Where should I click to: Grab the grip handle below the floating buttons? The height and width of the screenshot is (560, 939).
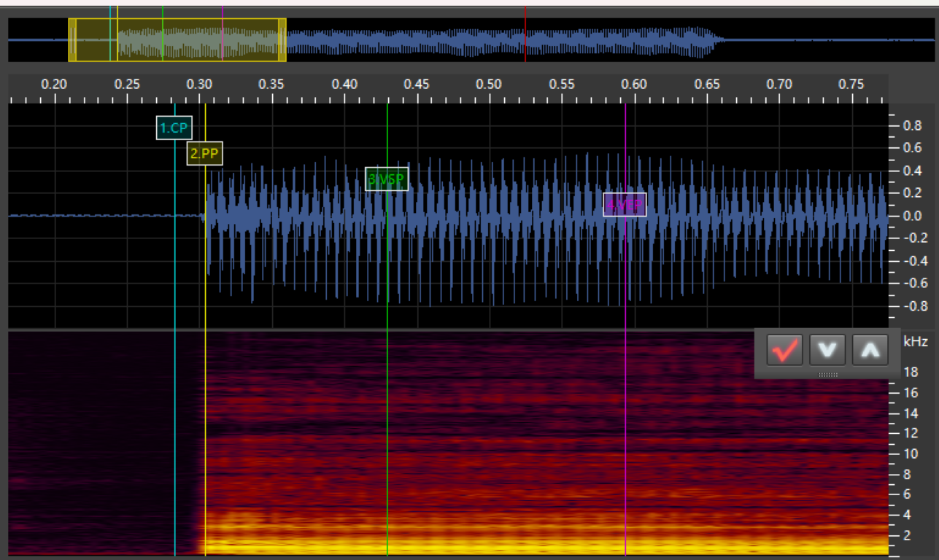(x=827, y=375)
